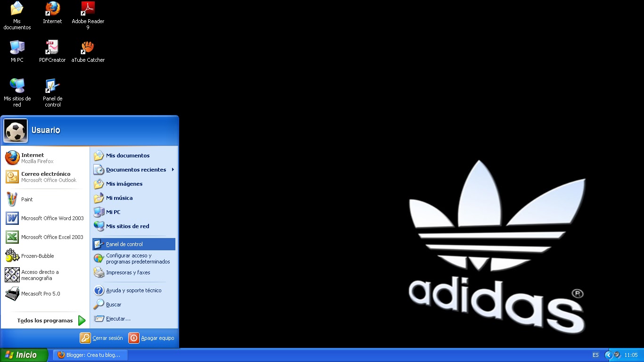Open Microsoft Office Word 2003

pyautogui.click(x=45, y=218)
